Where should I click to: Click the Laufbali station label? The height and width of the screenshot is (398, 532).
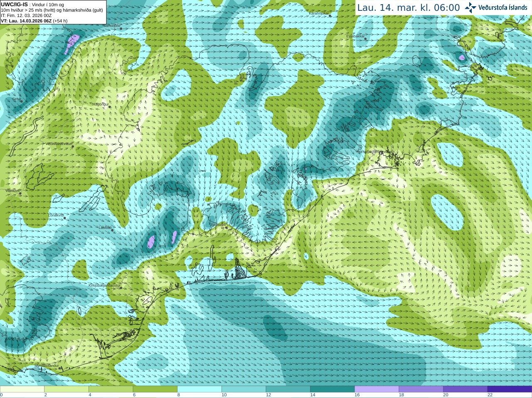coord(105,228)
